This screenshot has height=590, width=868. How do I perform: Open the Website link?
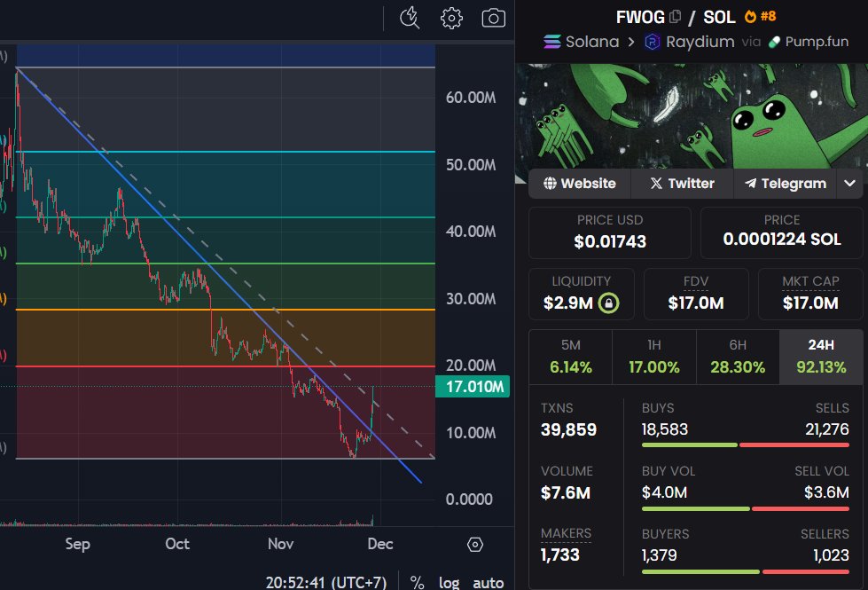point(580,184)
